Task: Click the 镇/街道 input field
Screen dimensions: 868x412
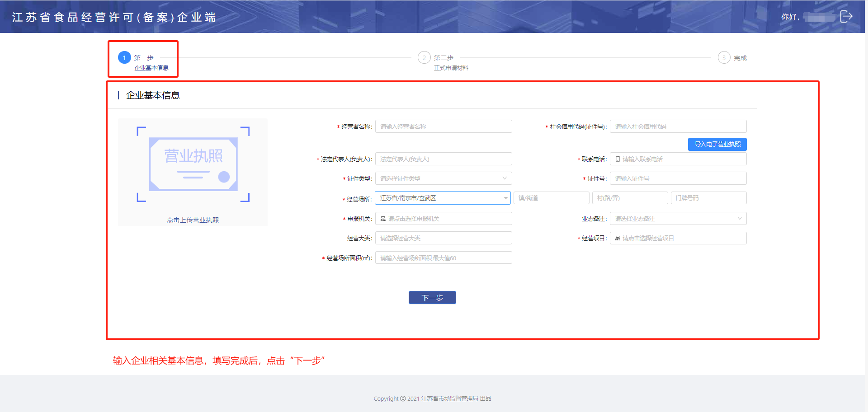Action: [551, 198]
